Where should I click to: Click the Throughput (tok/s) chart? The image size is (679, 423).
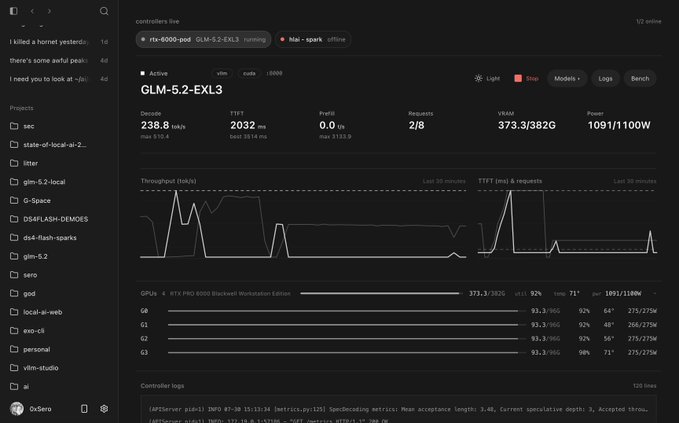[x=303, y=224]
